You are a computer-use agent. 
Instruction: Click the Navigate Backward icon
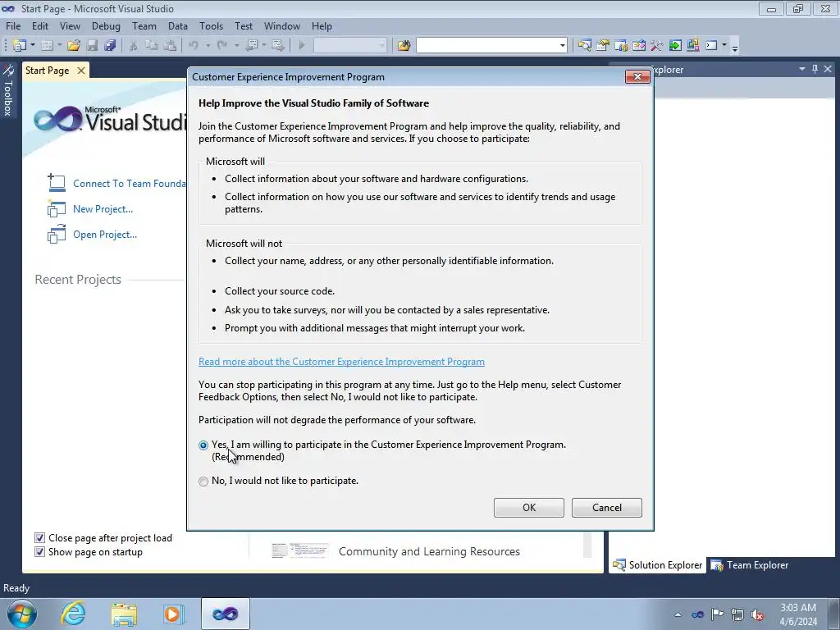[x=252, y=46]
